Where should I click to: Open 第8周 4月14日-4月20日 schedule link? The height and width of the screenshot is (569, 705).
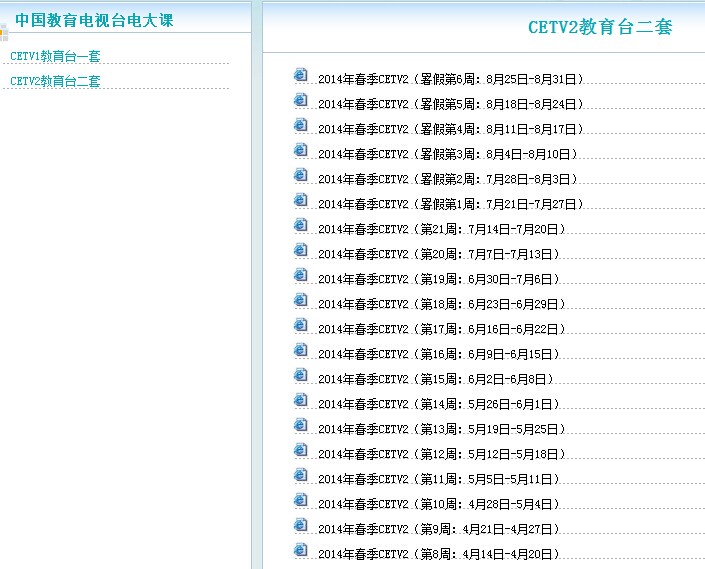[438, 554]
